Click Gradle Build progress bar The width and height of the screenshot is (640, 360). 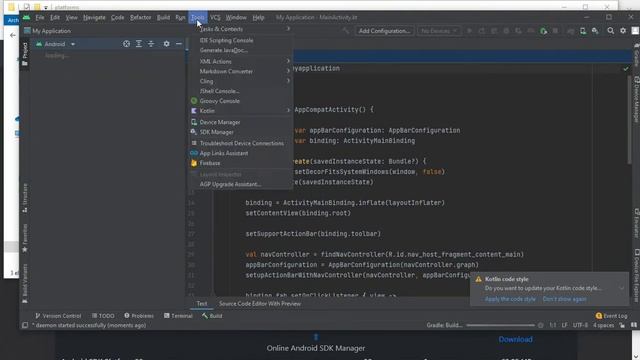pyautogui.click(x=500, y=325)
